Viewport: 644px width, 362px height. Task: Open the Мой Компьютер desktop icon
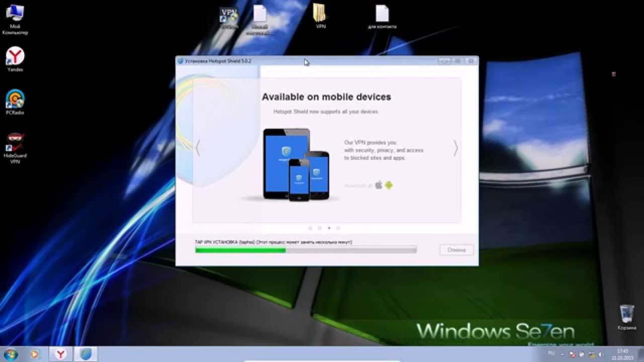pos(15,20)
